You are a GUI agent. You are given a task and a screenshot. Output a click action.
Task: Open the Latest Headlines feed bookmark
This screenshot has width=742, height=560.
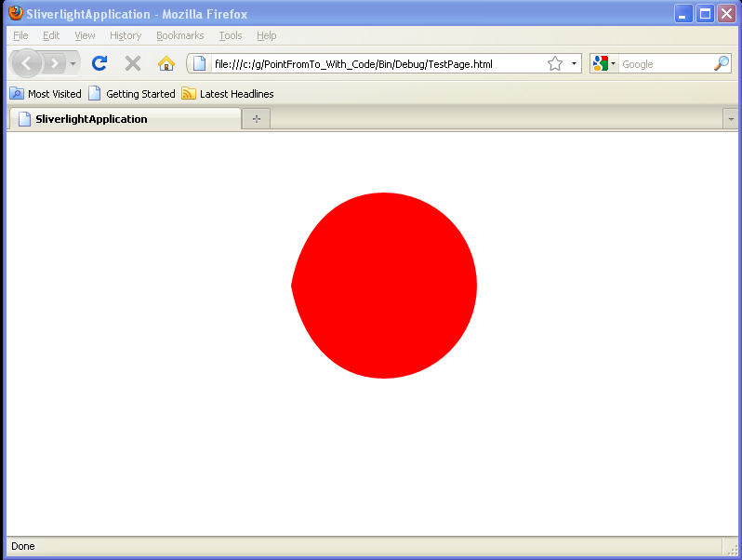228,94
